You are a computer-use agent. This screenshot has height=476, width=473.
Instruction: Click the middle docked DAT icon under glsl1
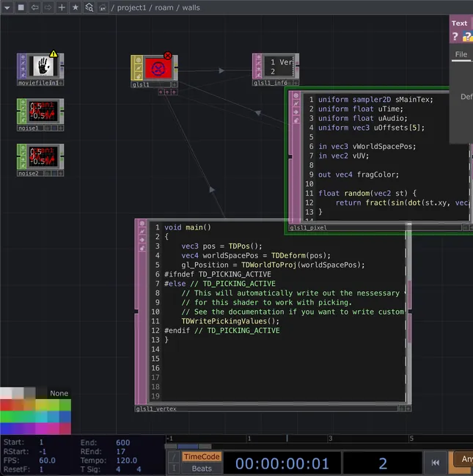(x=167, y=92)
